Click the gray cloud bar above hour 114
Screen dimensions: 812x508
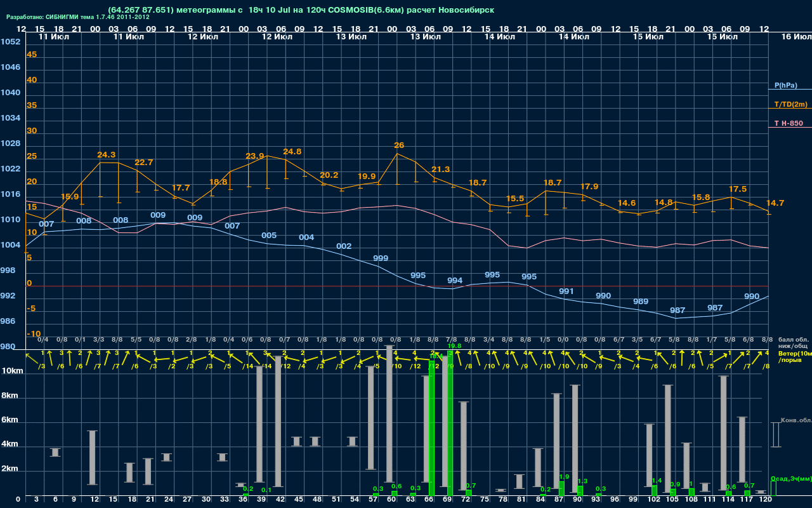[x=723, y=432]
